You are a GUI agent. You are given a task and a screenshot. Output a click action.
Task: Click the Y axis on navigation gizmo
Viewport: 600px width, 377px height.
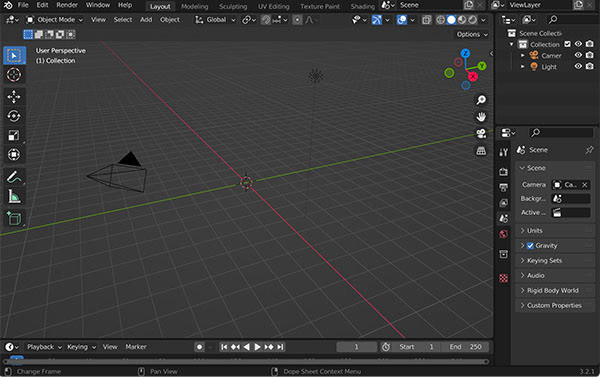(x=482, y=66)
